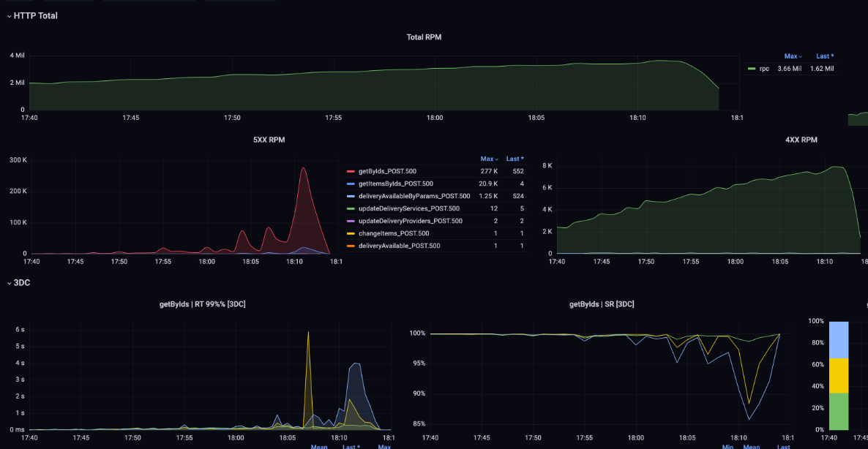Toggle deliveryAvailableByParams_POST.500 legend entry
This screenshot has width=868, height=449.
click(x=414, y=196)
